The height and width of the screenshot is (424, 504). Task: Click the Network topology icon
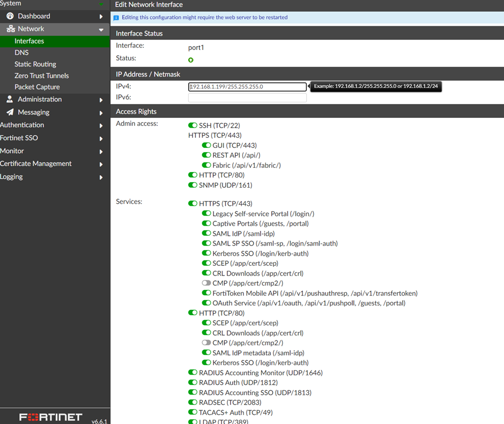(11, 29)
